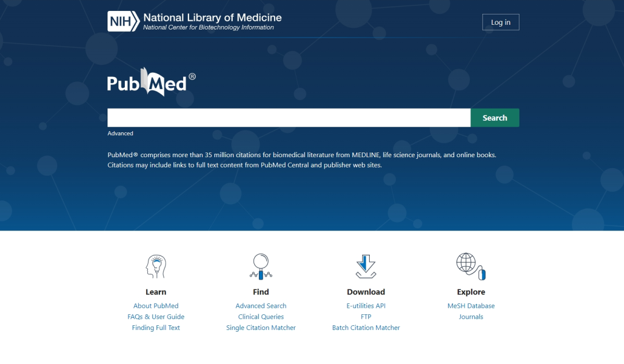The image size is (624, 364).
Task: Open the E-utilities API link
Action: pos(366,306)
